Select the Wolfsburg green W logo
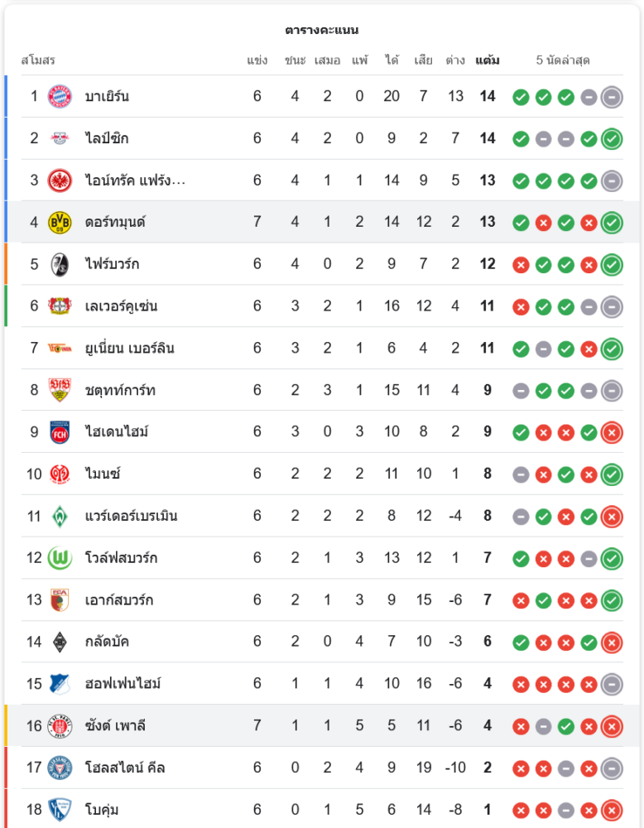This screenshot has width=644, height=828. (60, 558)
